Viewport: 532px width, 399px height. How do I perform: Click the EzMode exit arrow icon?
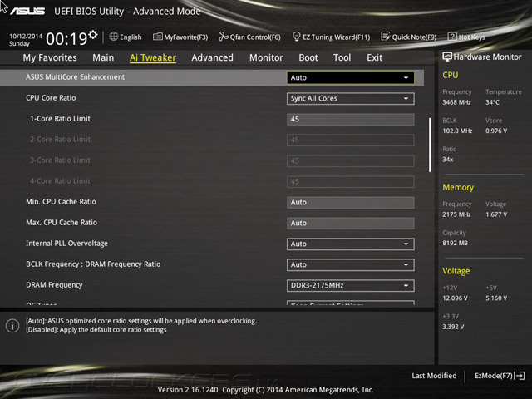click(x=520, y=376)
